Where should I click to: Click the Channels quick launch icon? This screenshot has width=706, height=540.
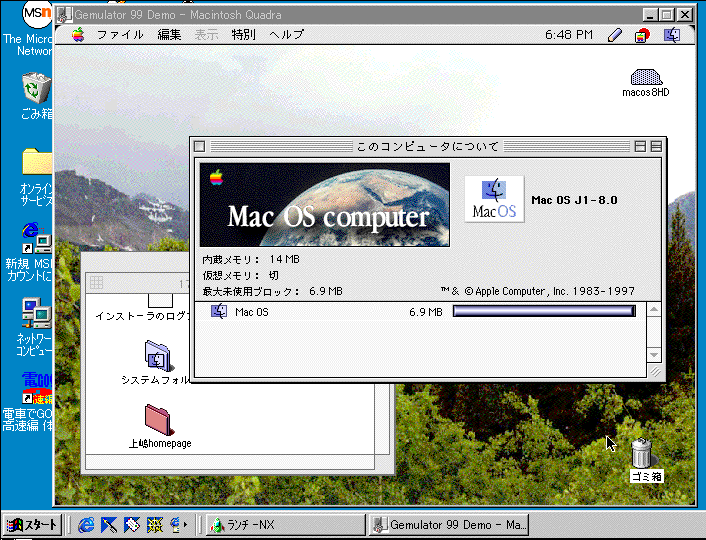click(x=154, y=525)
